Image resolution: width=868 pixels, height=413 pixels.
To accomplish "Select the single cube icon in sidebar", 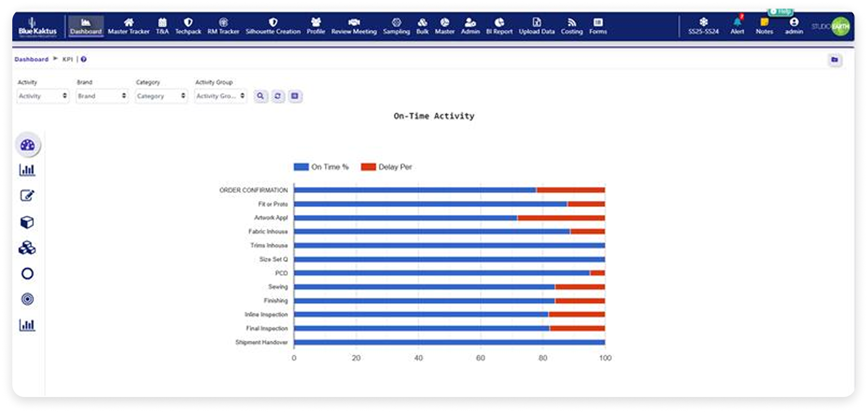I will pyautogui.click(x=27, y=222).
